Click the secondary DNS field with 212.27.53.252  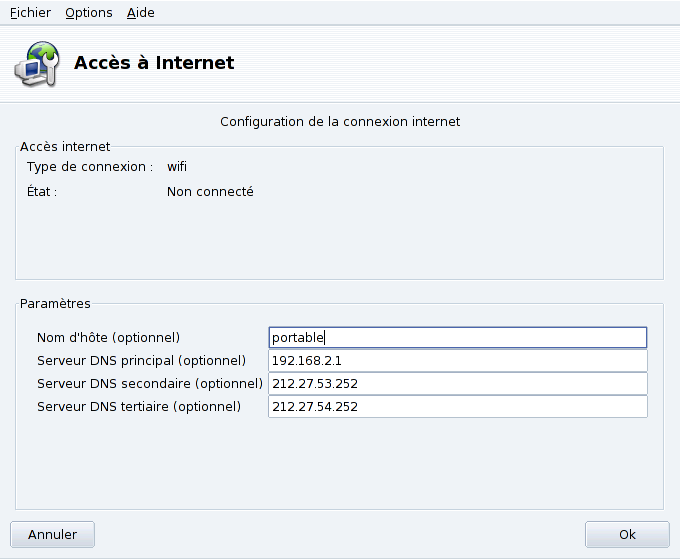click(457, 384)
